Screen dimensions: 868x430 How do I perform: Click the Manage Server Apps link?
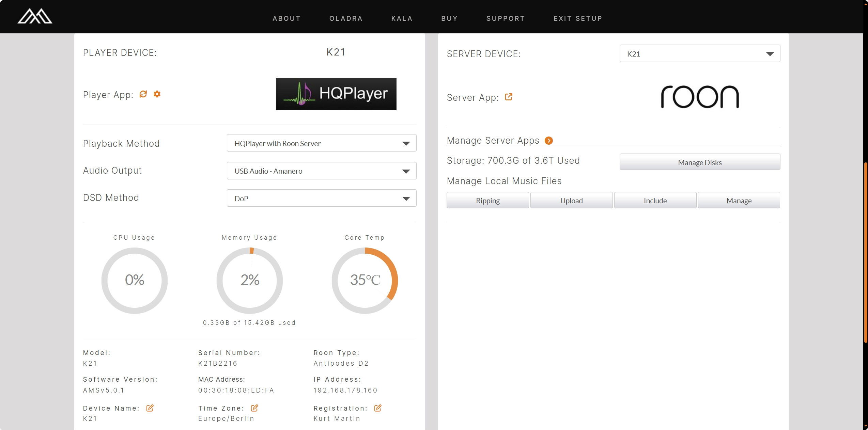tap(493, 141)
